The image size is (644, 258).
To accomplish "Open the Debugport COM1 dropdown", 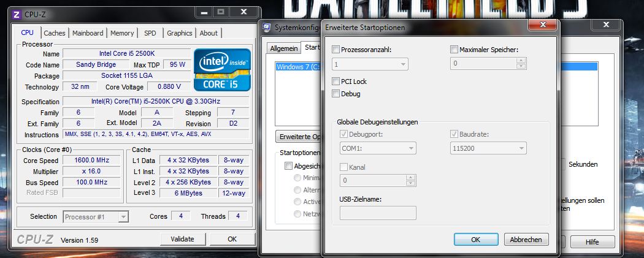I will pos(378,148).
